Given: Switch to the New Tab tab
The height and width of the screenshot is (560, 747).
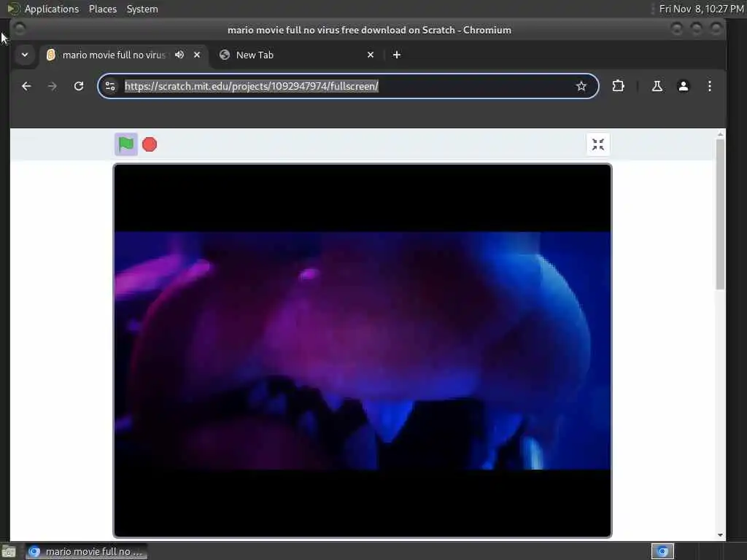Looking at the screenshot, I should 296,55.
